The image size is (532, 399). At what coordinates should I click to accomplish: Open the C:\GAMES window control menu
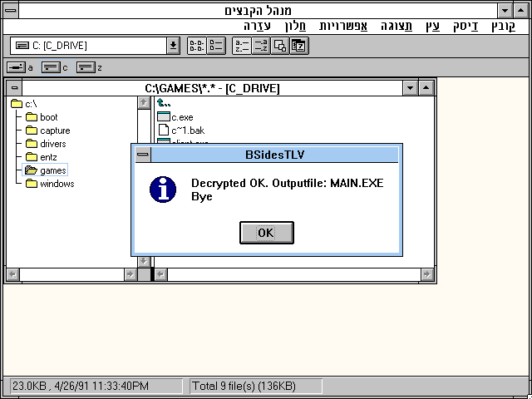tap(14, 88)
